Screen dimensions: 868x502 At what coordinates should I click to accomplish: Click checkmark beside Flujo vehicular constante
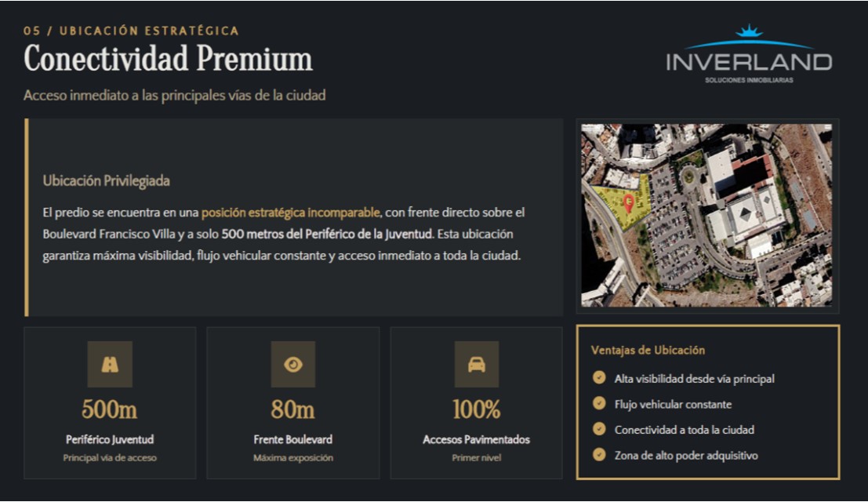point(599,404)
